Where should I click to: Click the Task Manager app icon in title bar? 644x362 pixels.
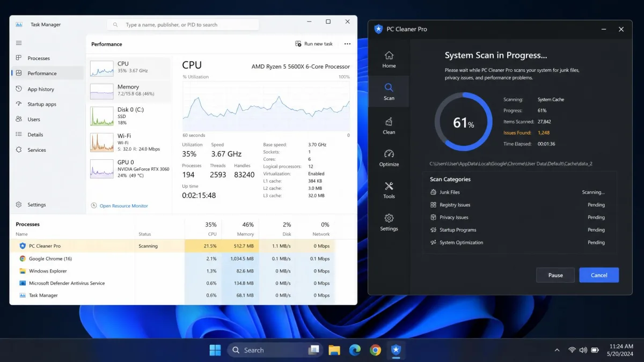(x=19, y=25)
